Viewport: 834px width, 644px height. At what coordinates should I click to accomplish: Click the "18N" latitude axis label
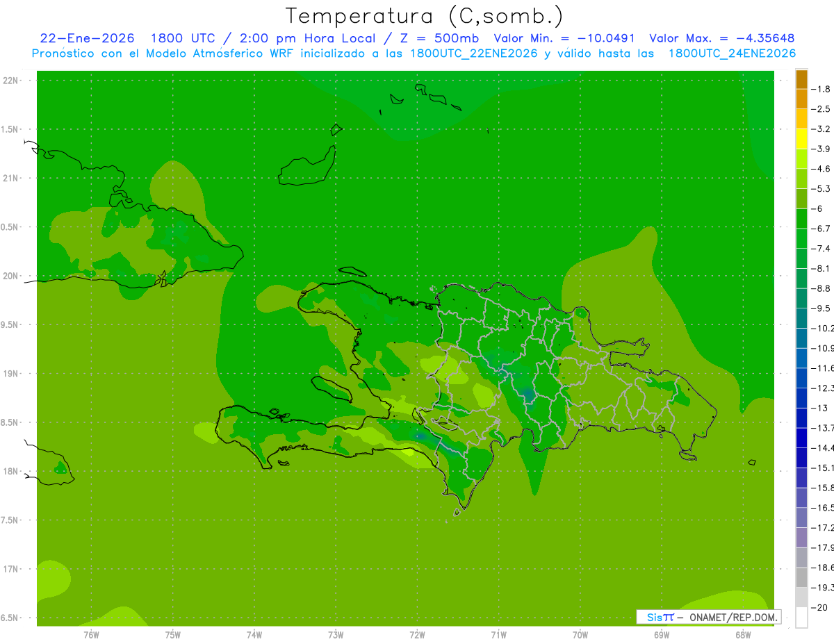pyautogui.click(x=11, y=472)
